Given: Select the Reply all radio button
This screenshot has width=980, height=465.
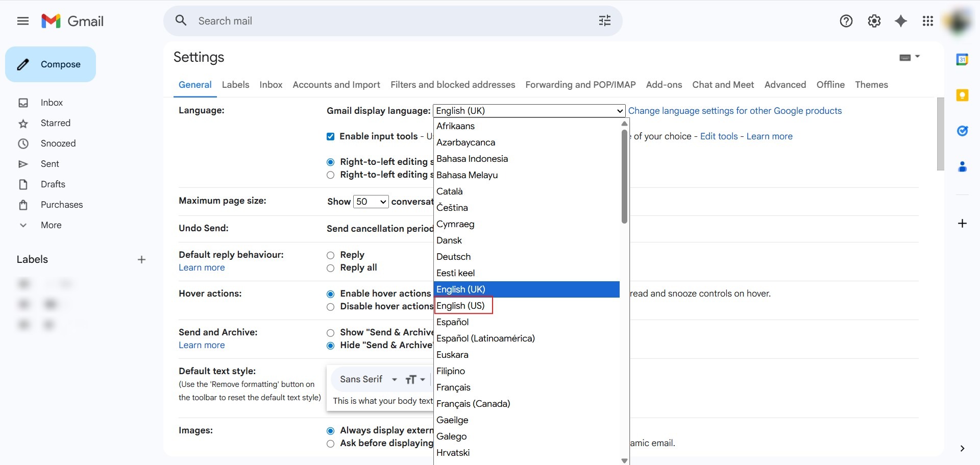Looking at the screenshot, I should click(330, 268).
